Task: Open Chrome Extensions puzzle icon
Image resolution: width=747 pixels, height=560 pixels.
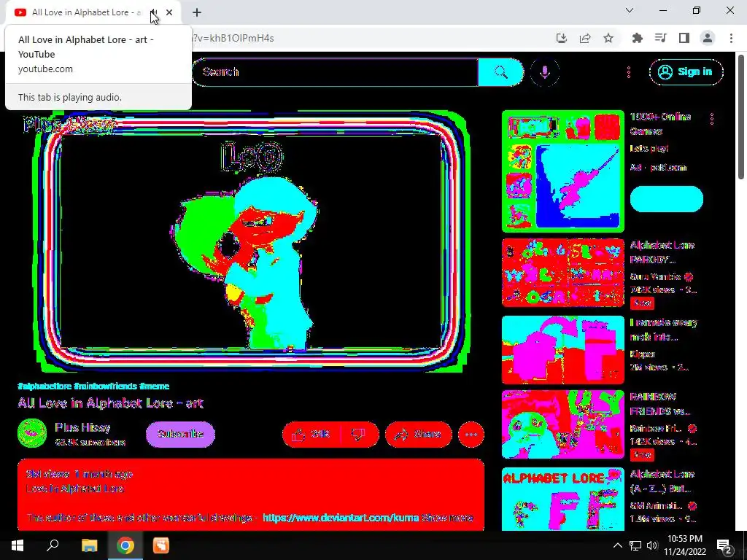Action: pos(637,38)
